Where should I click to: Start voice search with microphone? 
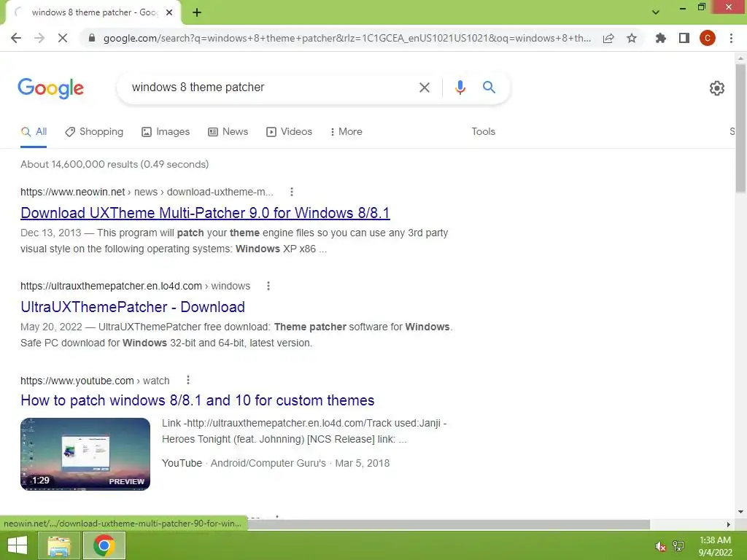(x=460, y=87)
